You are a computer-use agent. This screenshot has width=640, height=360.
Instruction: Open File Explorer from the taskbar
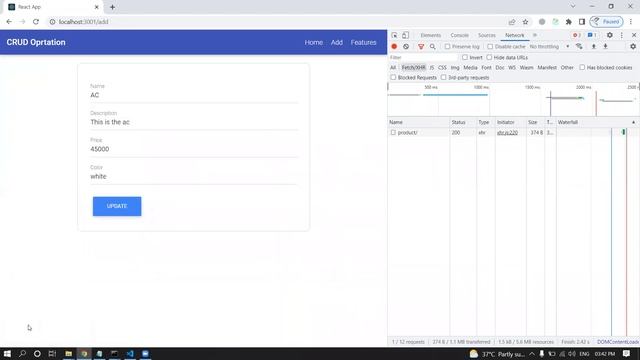[x=69, y=353]
